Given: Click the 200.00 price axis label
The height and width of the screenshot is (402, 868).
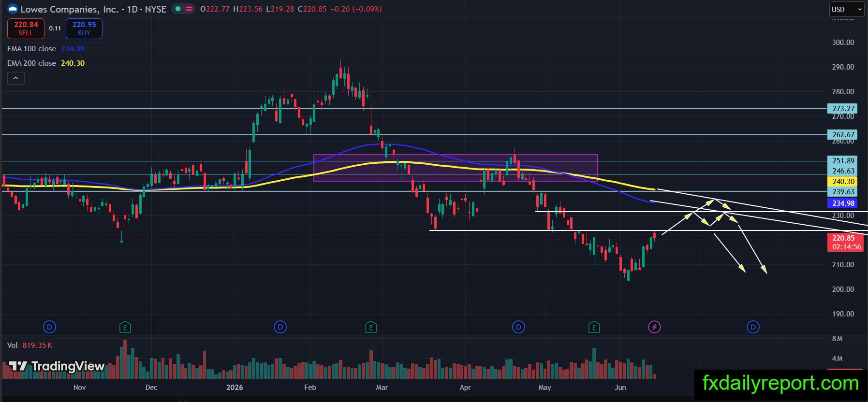Looking at the screenshot, I should pos(843,289).
